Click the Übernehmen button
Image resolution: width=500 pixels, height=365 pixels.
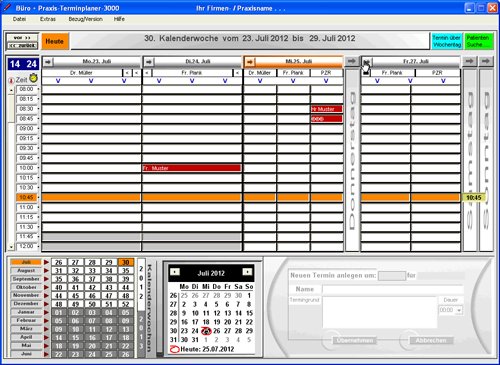click(x=355, y=340)
